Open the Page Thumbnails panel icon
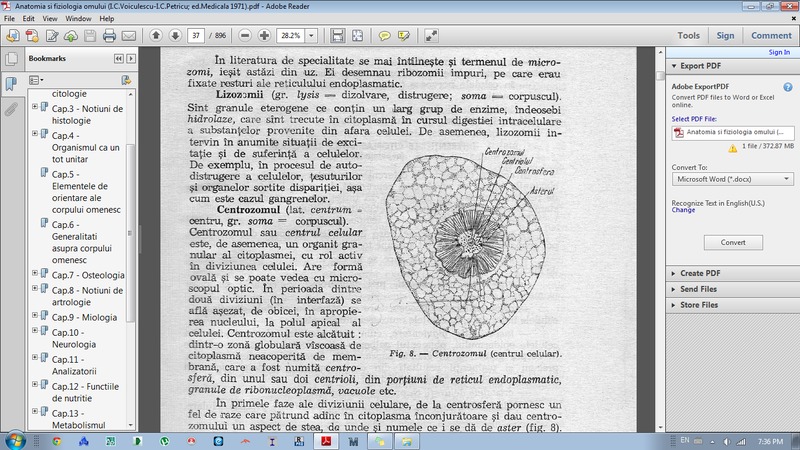The width and height of the screenshot is (800, 450). click(x=11, y=59)
